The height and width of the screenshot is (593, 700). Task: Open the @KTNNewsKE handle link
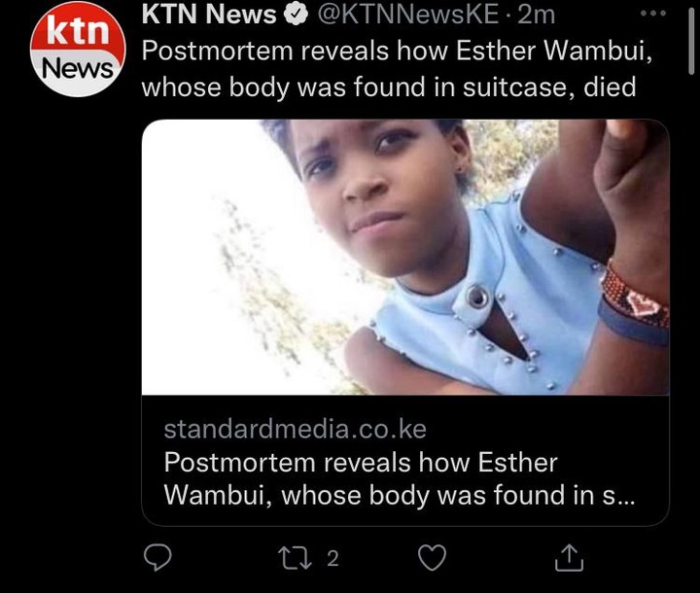click(x=408, y=15)
